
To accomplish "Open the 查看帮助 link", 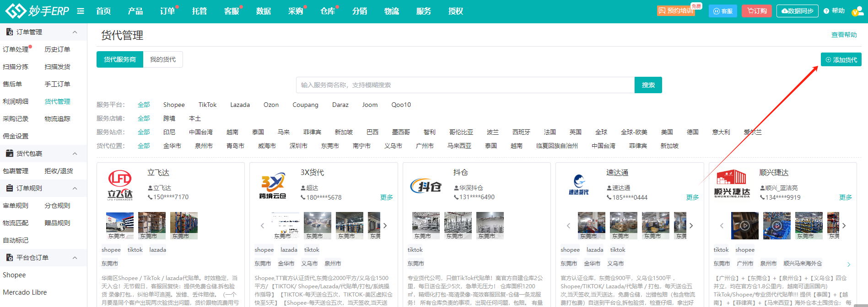I will pyautogui.click(x=844, y=35).
